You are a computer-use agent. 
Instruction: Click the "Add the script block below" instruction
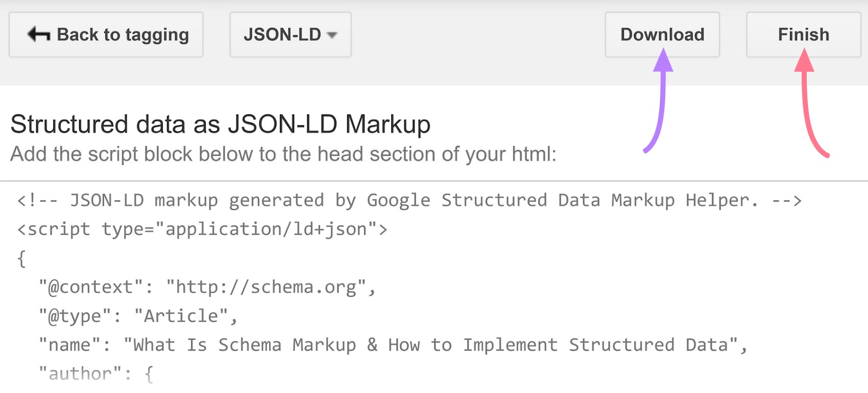click(x=283, y=154)
